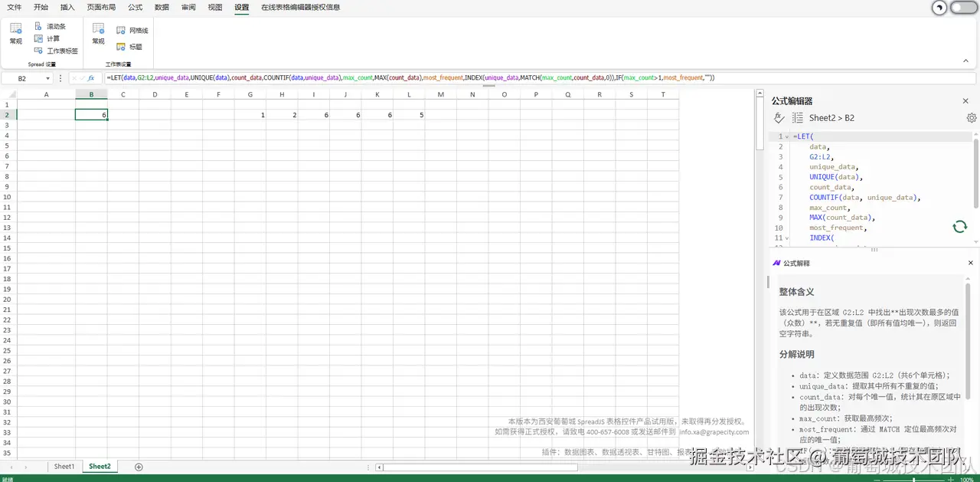Click the select-all corner of grid

coord(8,94)
